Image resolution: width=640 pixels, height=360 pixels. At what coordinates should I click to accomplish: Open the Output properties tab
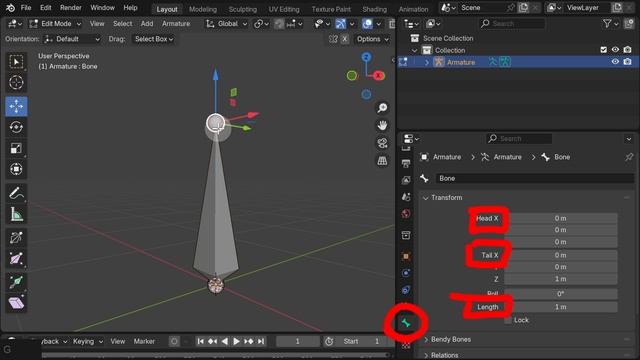tap(406, 164)
